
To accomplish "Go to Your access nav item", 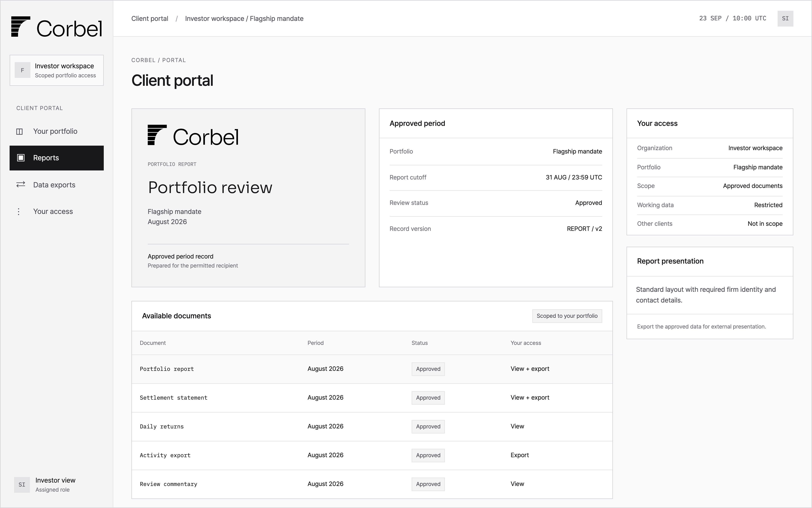I will click(57, 211).
